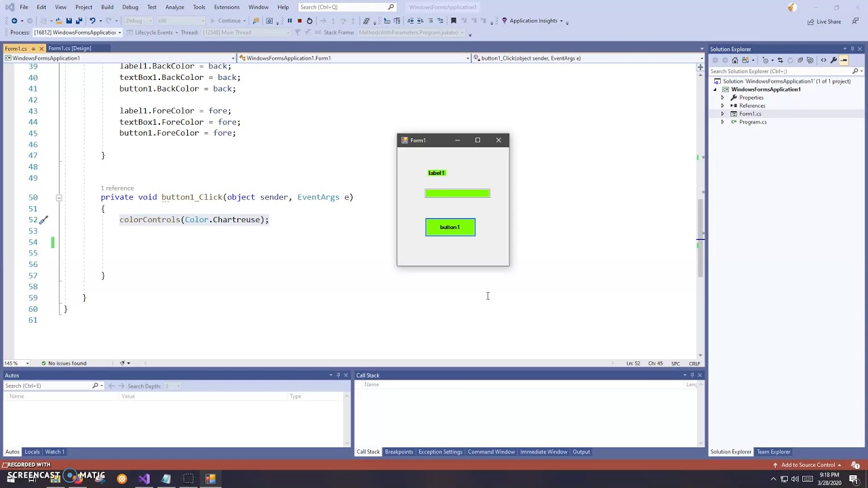Click the code editor vertical scrollbar thumb

(x=701, y=238)
